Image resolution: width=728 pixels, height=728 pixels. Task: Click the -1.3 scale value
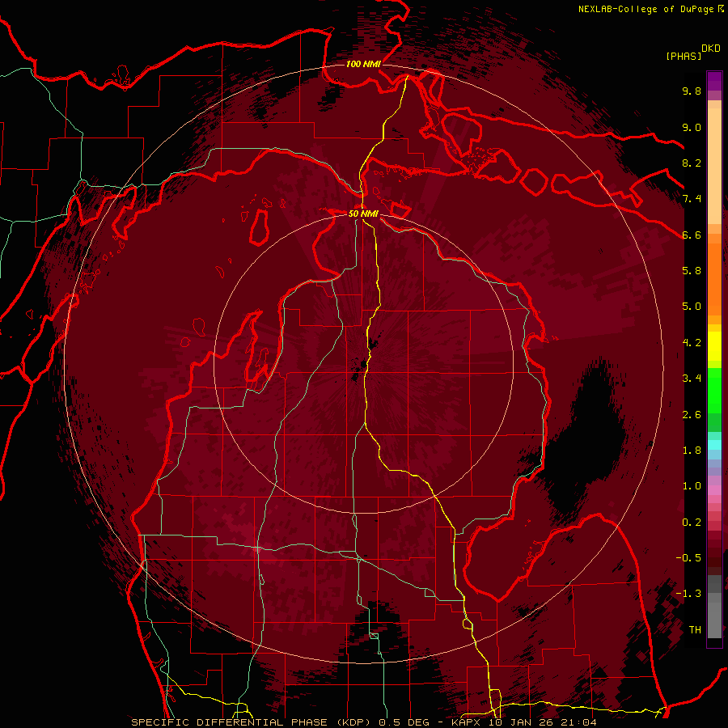coord(688,594)
